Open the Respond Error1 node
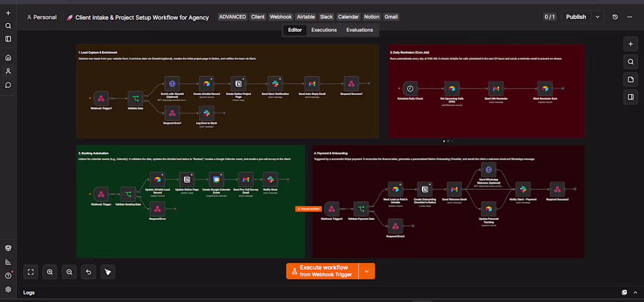 tap(172, 113)
